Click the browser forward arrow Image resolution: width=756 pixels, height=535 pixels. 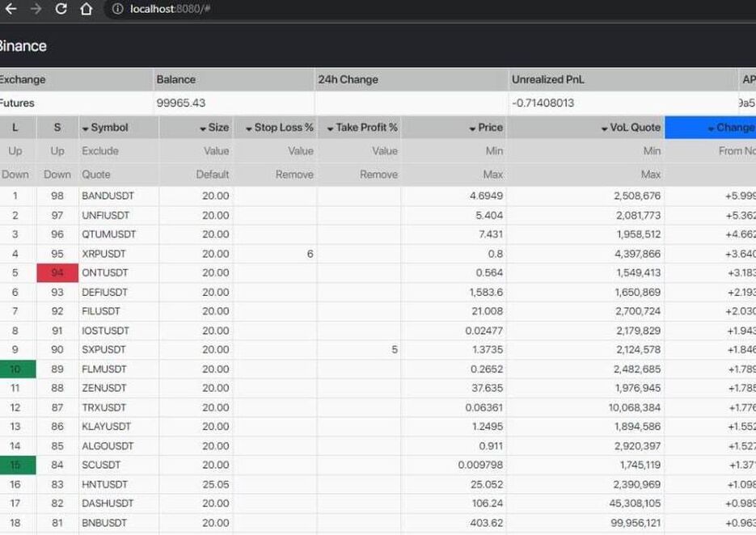tap(36, 9)
